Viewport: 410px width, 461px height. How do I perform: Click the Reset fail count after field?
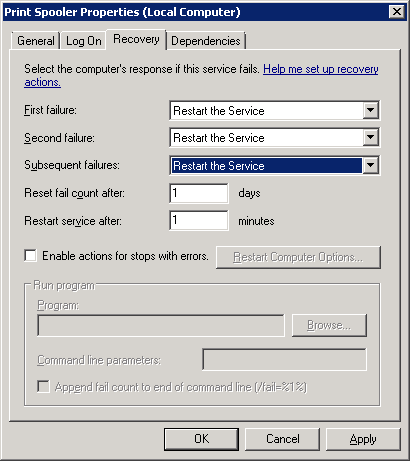(199, 193)
